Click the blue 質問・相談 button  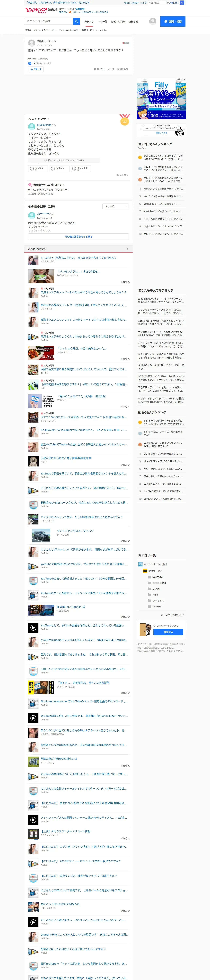173,21
